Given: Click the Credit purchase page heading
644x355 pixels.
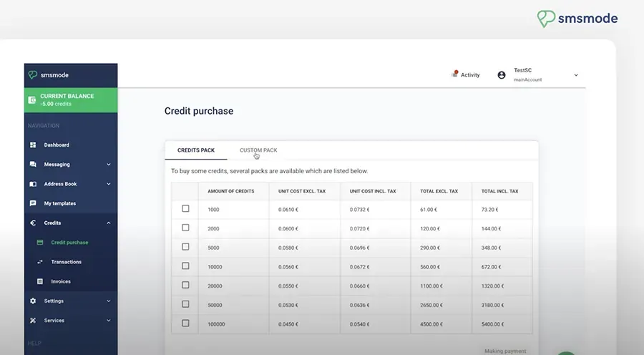Looking at the screenshot, I should (x=199, y=111).
